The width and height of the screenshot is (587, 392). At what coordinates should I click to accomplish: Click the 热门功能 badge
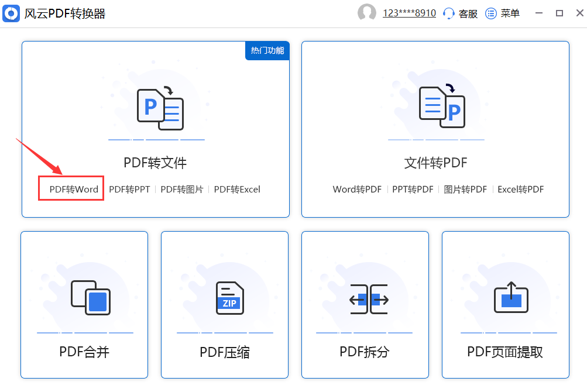point(267,50)
